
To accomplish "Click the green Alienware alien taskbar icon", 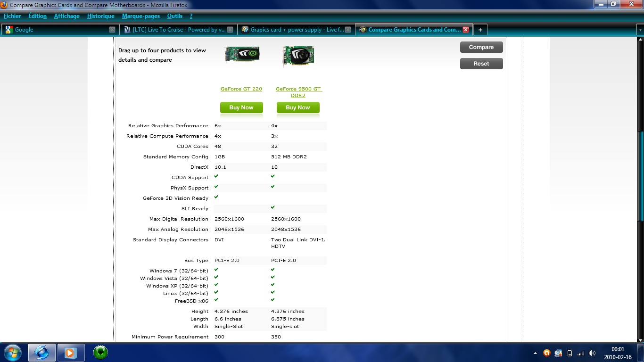I will (x=100, y=352).
